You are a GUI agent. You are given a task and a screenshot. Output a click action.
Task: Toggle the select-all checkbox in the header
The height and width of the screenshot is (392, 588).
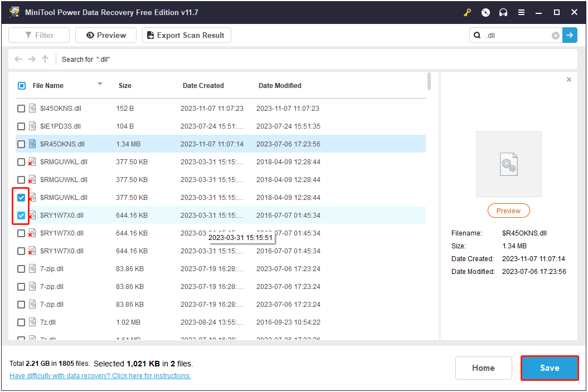coord(21,85)
